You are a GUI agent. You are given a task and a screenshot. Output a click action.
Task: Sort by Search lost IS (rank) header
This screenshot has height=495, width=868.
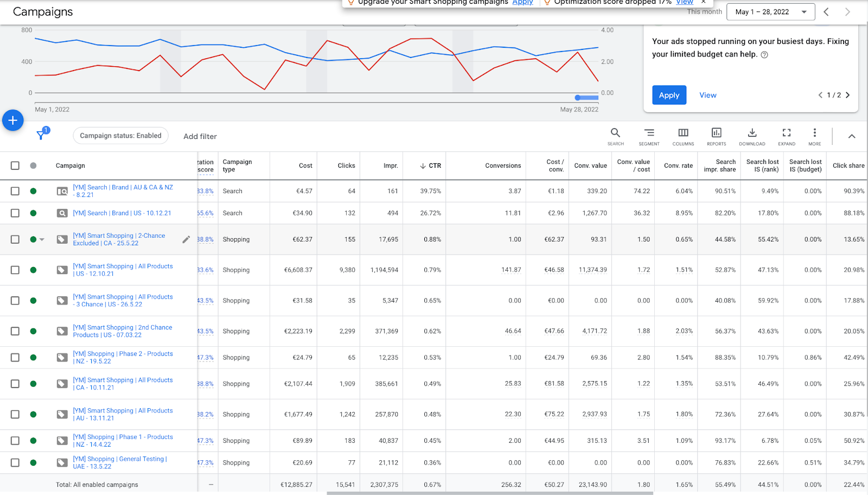[762, 166]
